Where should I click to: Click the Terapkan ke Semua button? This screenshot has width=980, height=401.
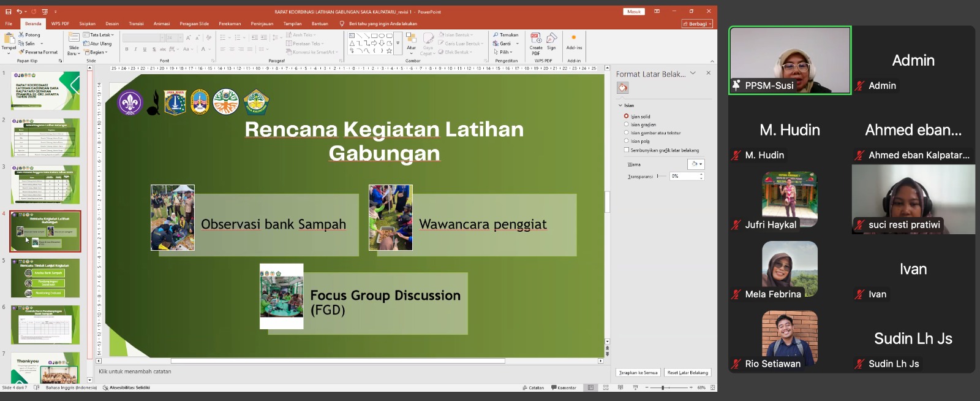pyautogui.click(x=638, y=372)
